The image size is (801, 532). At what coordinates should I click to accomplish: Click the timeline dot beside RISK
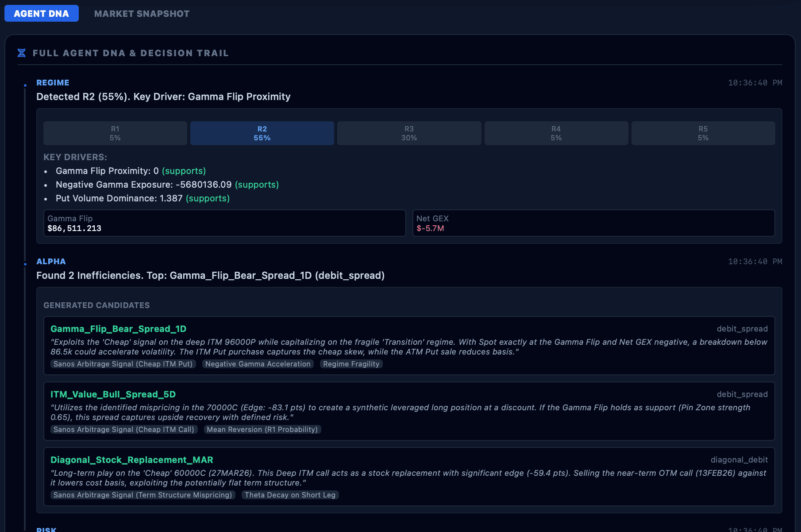24,530
